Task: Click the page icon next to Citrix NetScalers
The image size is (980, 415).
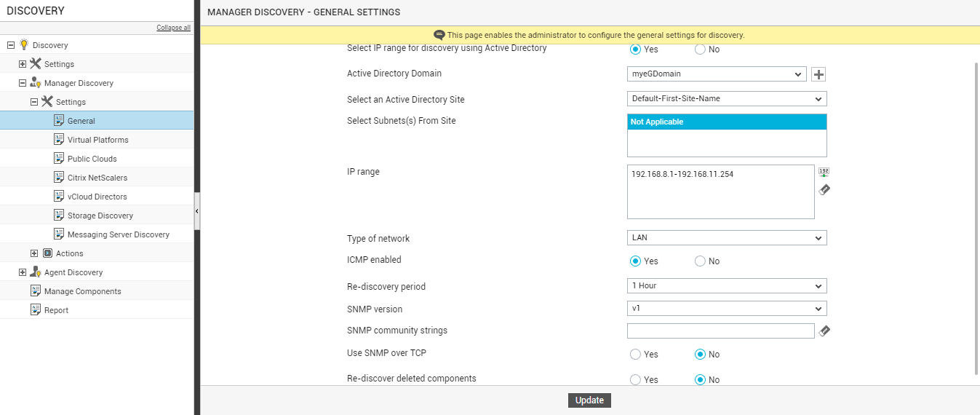Action: pos(59,177)
